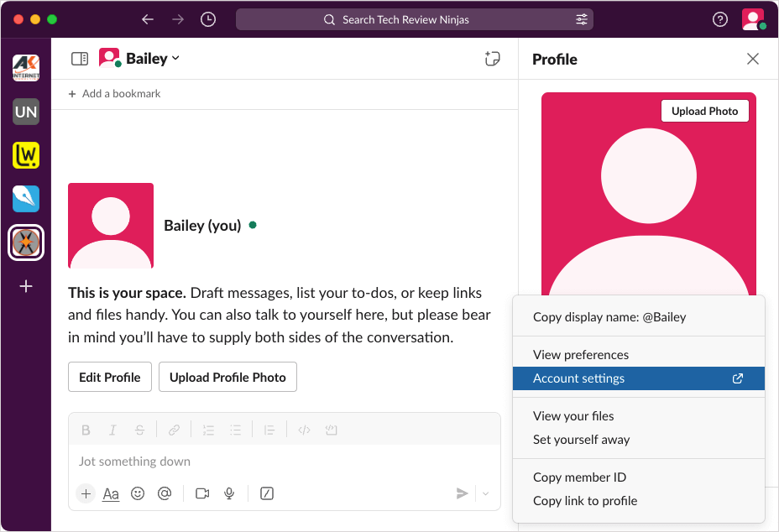Choose Set yourself away
The image size is (779, 532).
[x=581, y=440]
